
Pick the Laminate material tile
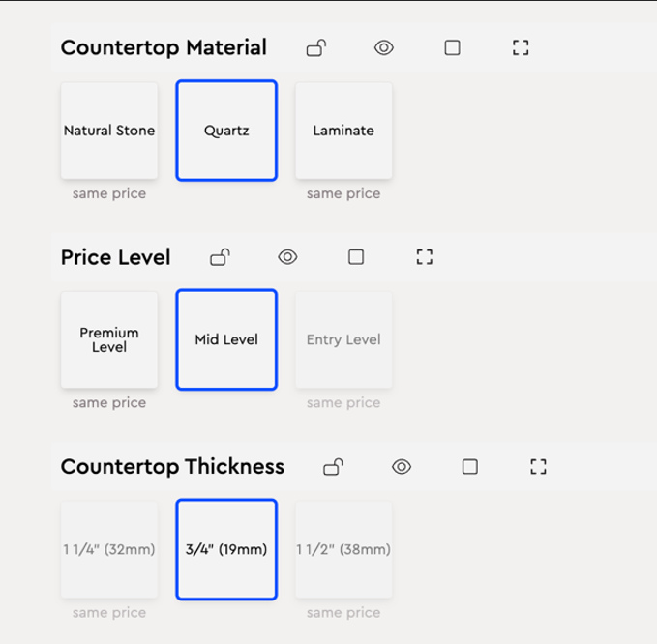click(x=343, y=131)
